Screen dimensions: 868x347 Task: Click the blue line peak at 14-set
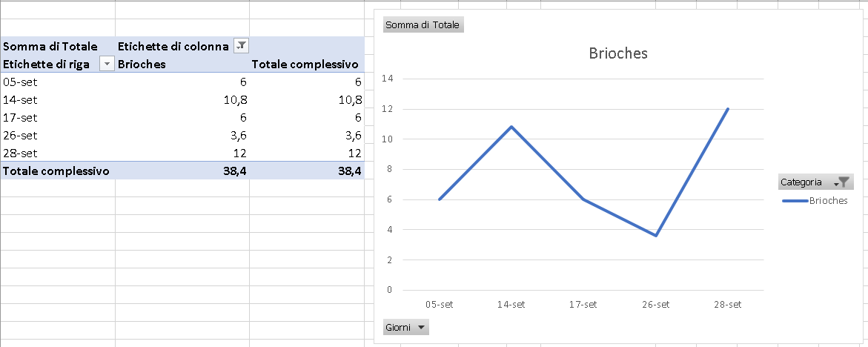tap(511, 128)
